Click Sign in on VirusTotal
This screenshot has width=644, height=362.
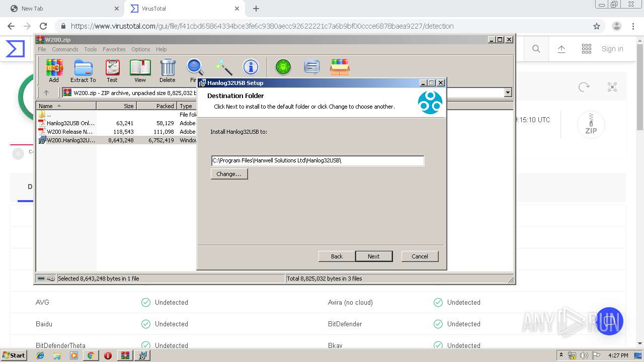tap(612, 49)
